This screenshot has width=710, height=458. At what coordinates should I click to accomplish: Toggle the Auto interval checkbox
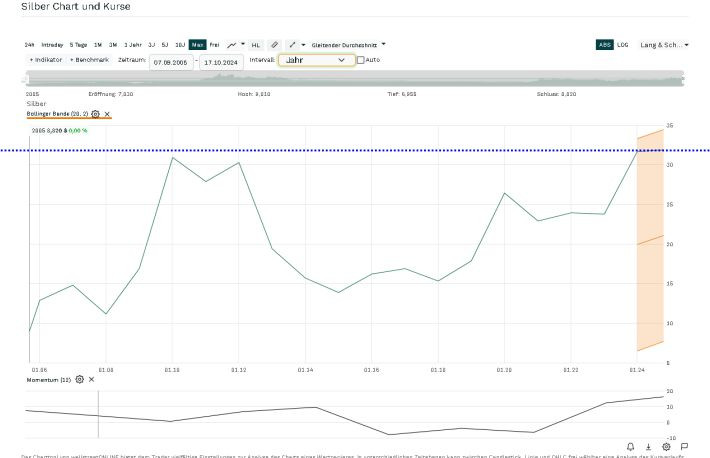pyautogui.click(x=360, y=60)
